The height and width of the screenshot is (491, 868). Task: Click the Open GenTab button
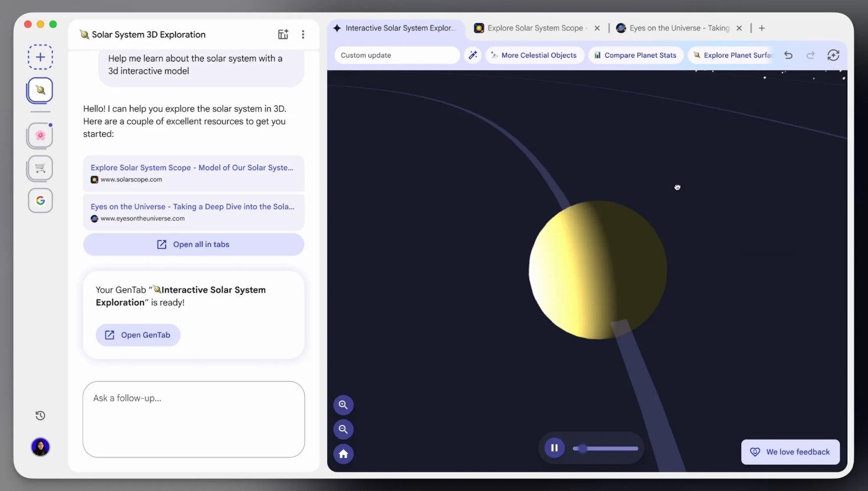(x=138, y=335)
